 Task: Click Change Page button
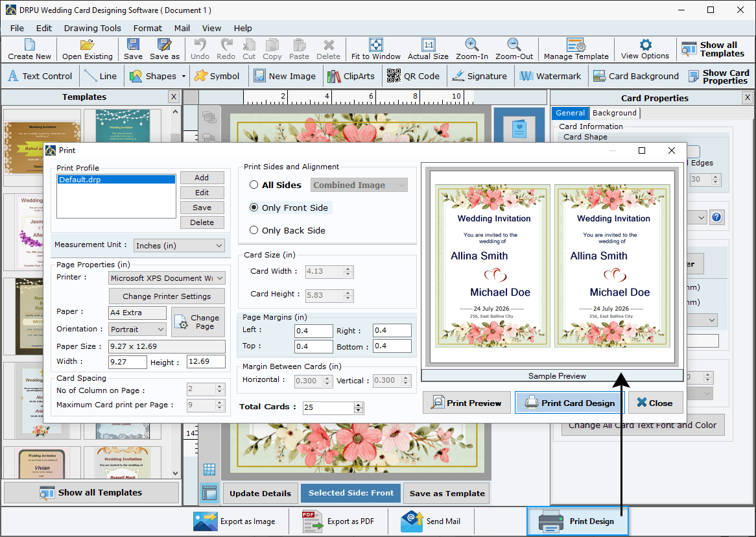198,322
